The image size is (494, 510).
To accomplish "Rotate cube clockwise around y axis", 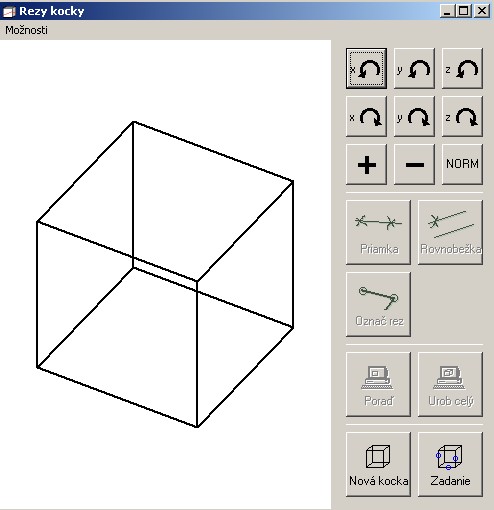I will (414, 116).
